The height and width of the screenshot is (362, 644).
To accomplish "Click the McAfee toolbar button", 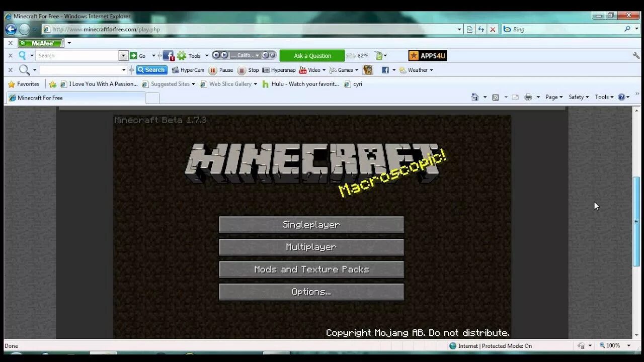I will 41,43.
